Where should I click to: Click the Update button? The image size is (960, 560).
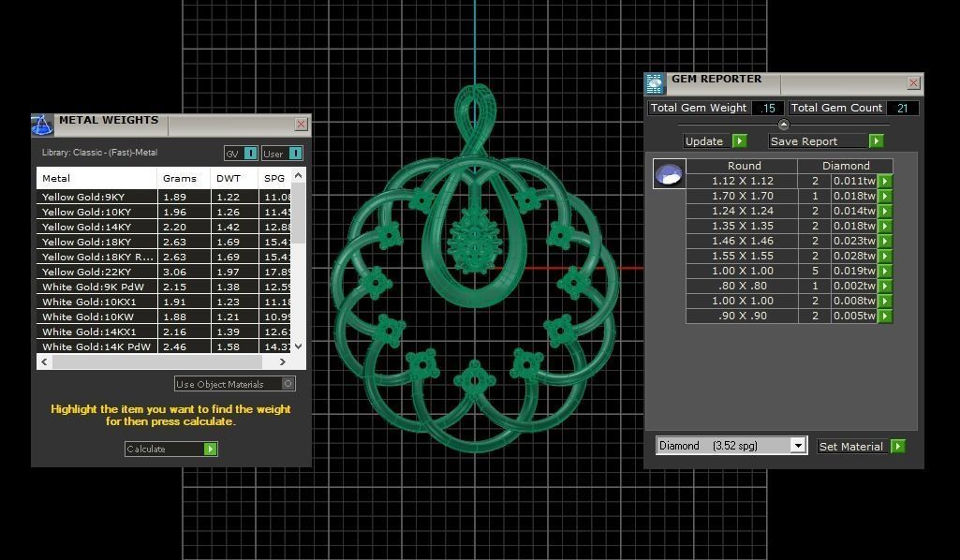click(x=716, y=141)
